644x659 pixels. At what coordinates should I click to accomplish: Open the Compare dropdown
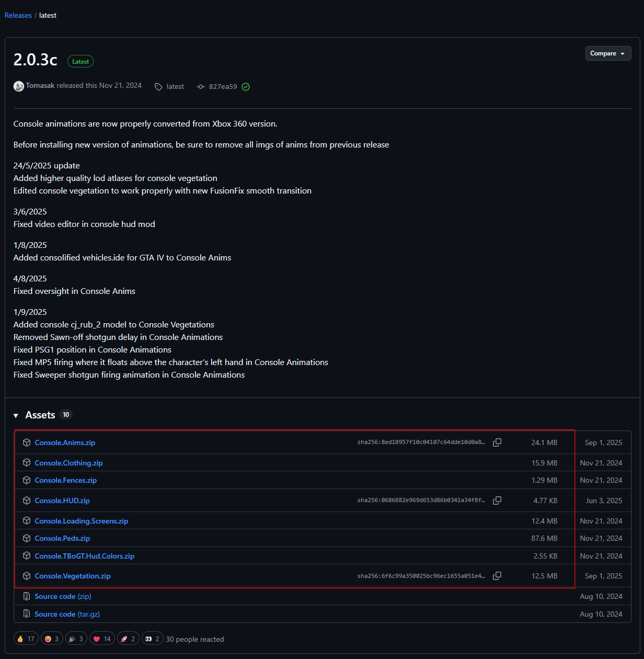608,53
